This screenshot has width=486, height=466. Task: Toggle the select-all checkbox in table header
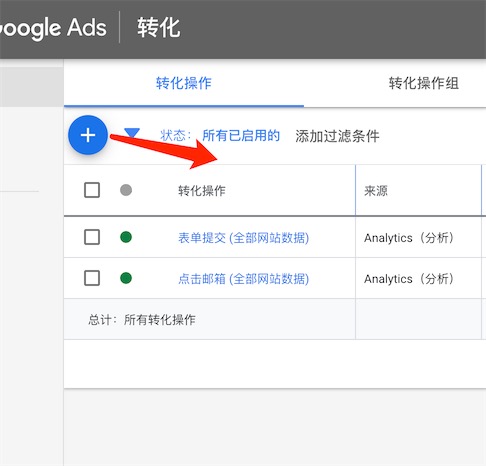[x=92, y=190]
